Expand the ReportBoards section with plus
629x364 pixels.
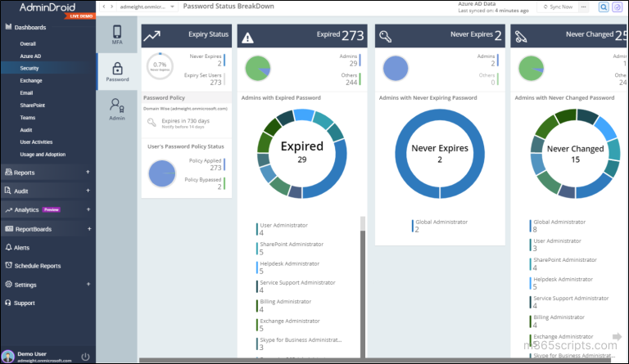pos(89,229)
